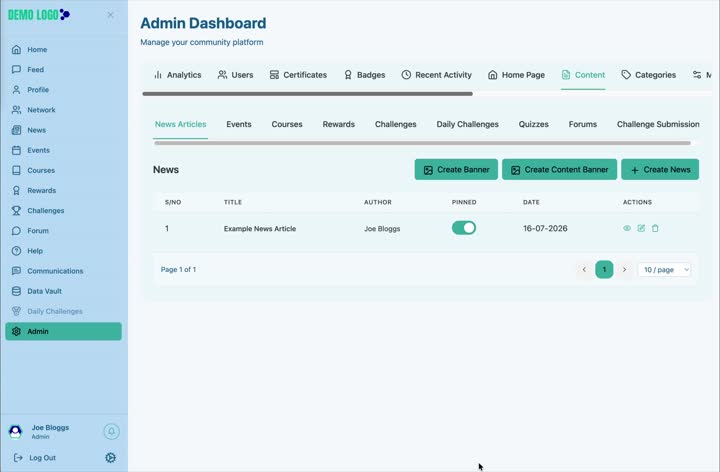Open Events in the sidebar
The height and width of the screenshot is (472, 720).
pos(63,150)
